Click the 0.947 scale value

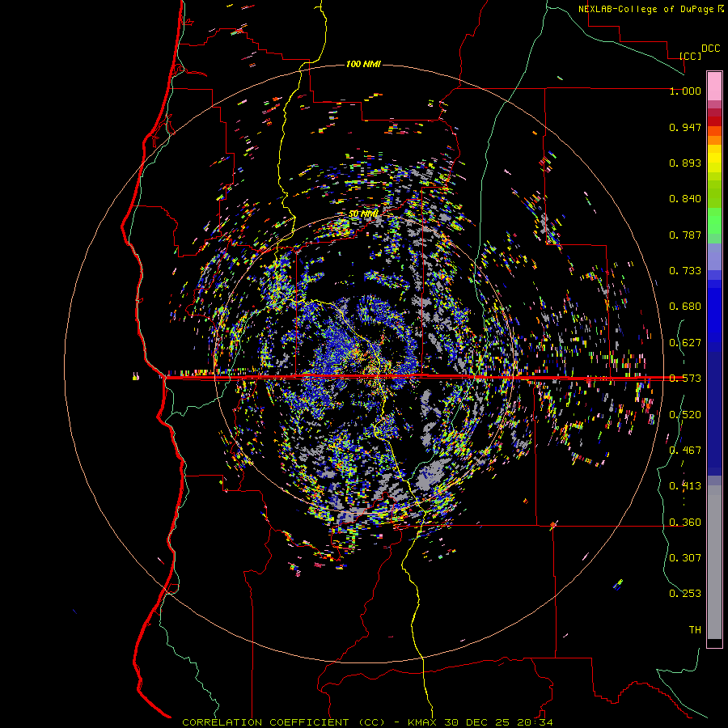point(685,127)
